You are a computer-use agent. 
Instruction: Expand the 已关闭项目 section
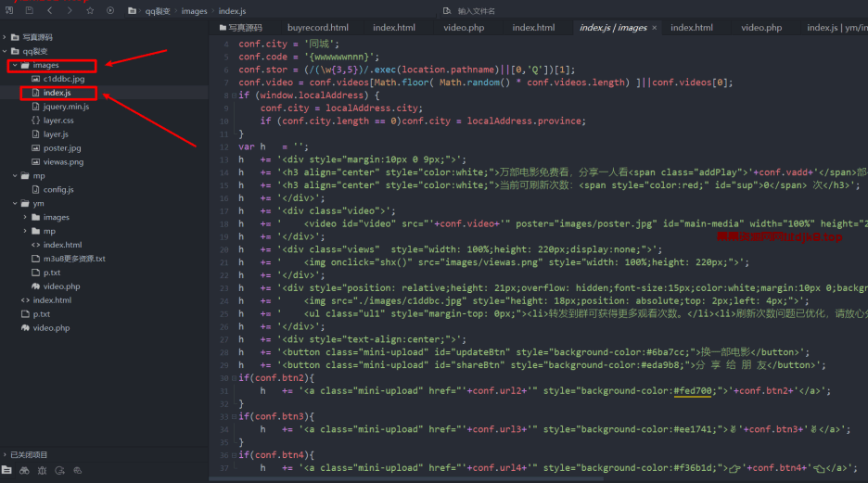(5, 454)
